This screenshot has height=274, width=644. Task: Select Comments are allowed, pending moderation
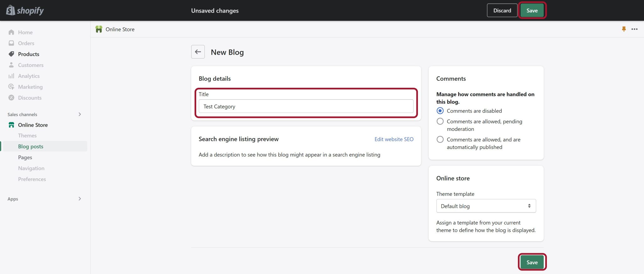pos(440,121)
